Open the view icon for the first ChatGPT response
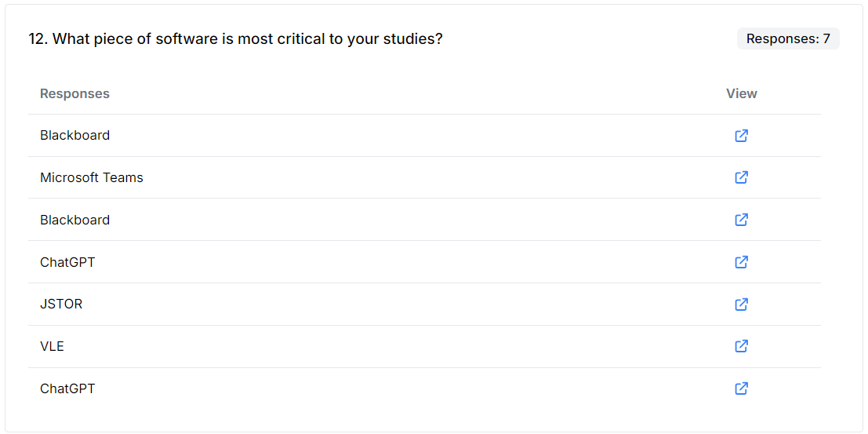Viewport: 868px width, 434px height. tap(741, 261)
